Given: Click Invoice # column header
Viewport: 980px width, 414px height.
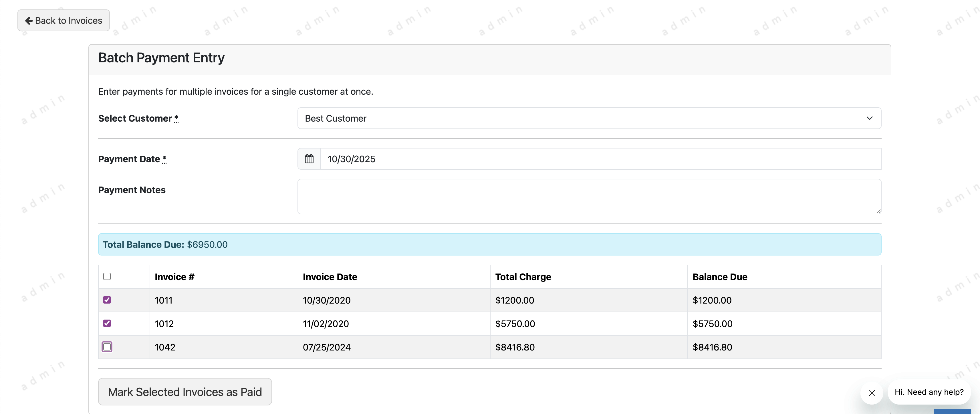Looking at the screenshot, I should pyautogui.click(x=174, y=277).
